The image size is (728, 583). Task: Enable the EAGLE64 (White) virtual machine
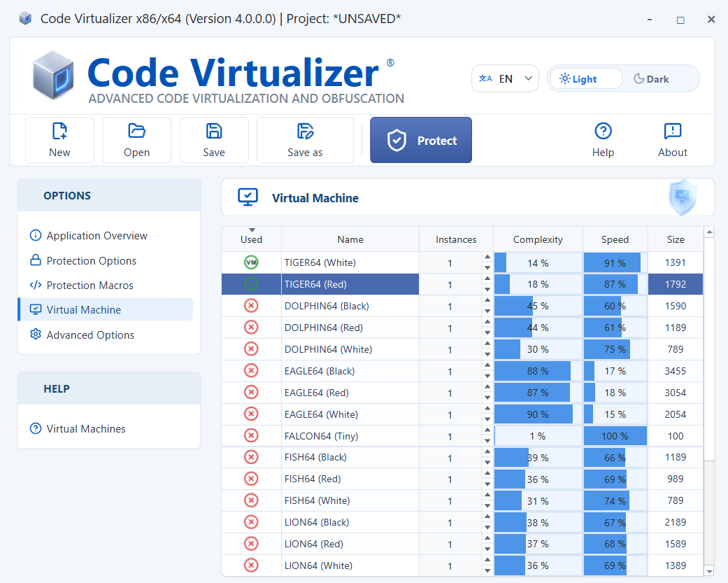coord(251,414)
